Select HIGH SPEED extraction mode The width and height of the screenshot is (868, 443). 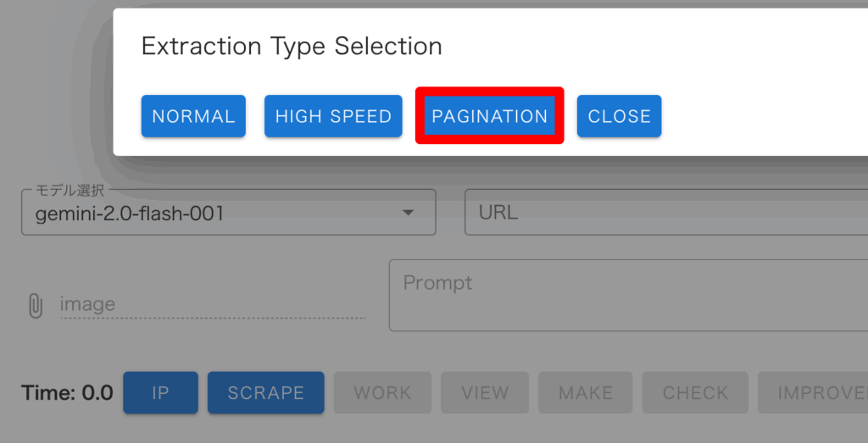point(333,116)
